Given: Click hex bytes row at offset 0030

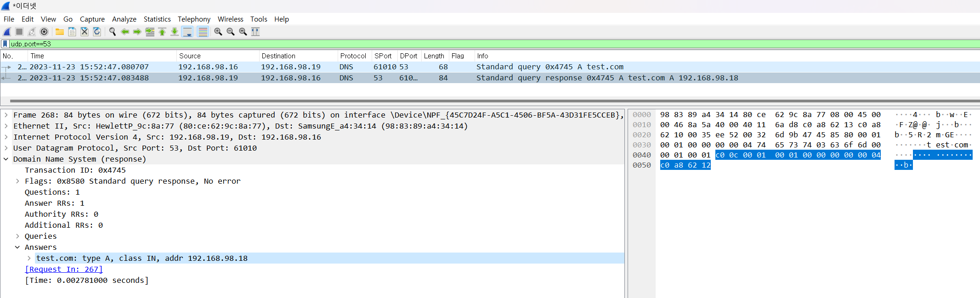Looking at the screenshot, I should point(770,145).
